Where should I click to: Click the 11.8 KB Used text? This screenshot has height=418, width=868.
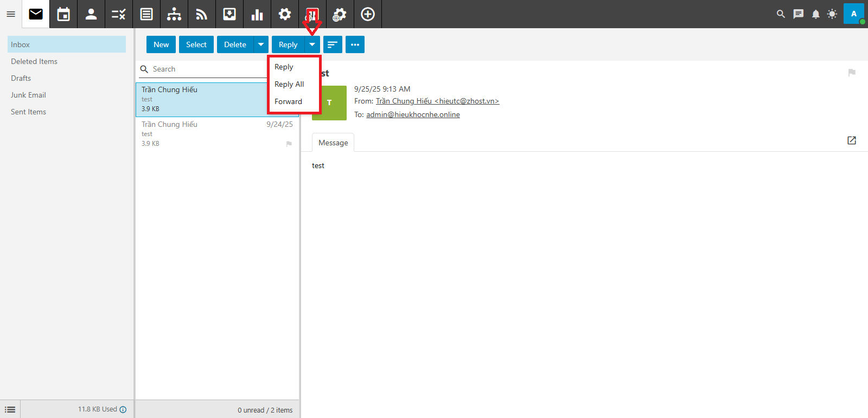pos(98,409)
